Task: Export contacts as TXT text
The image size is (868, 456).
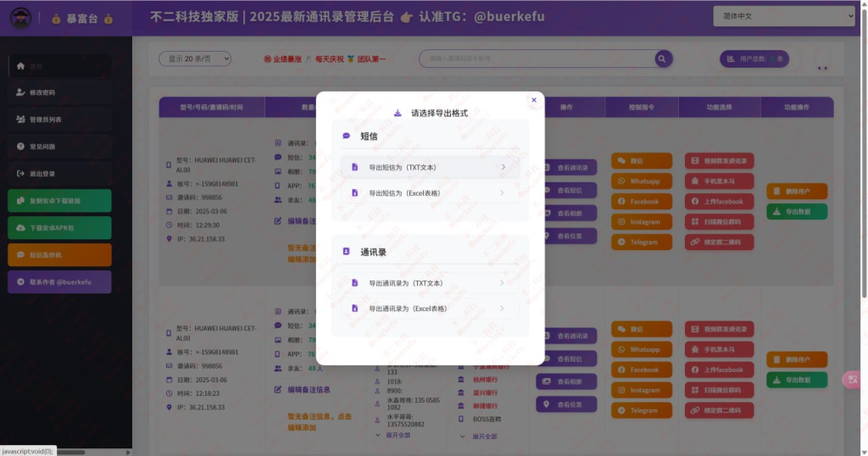Action: [x=430, y=283]
